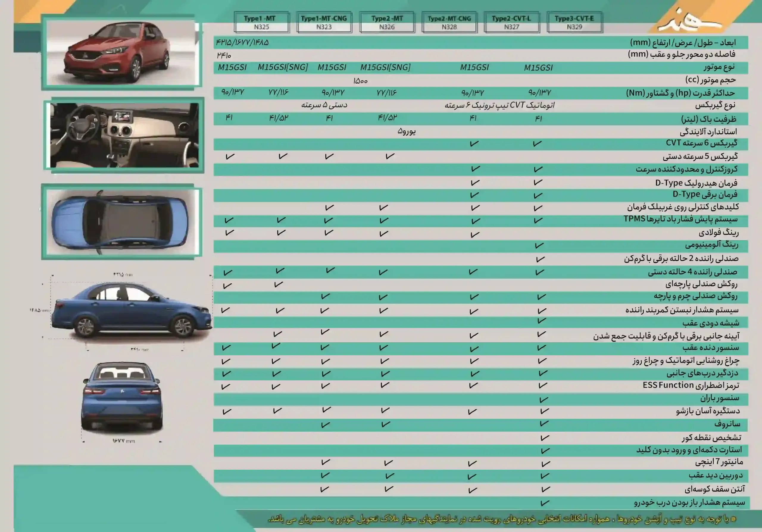Click the ESS Function emergency brake label
The height and width of the screenshot is (532, 762).
[691, 385]
